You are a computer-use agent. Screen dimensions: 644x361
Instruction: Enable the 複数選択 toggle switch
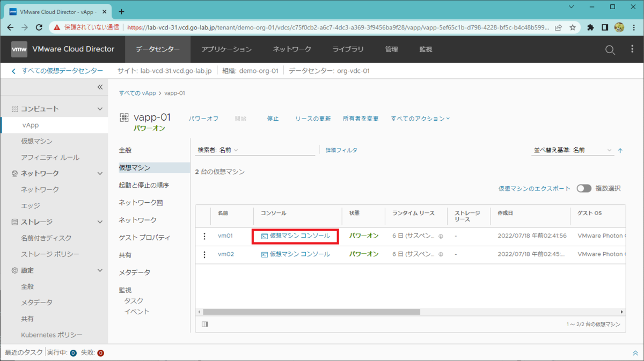click(584, 188)
